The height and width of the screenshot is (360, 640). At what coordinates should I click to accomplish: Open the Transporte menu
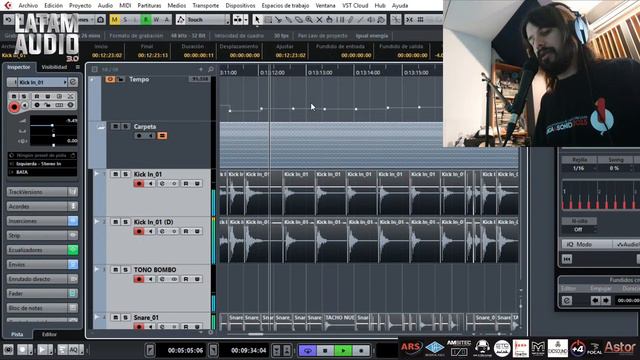206,6
